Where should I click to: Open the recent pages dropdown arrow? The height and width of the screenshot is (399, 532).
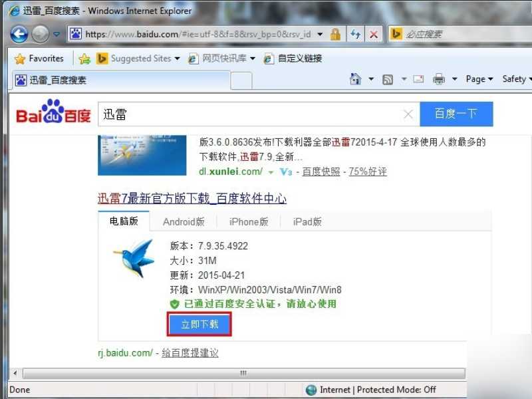coord(57,34)
